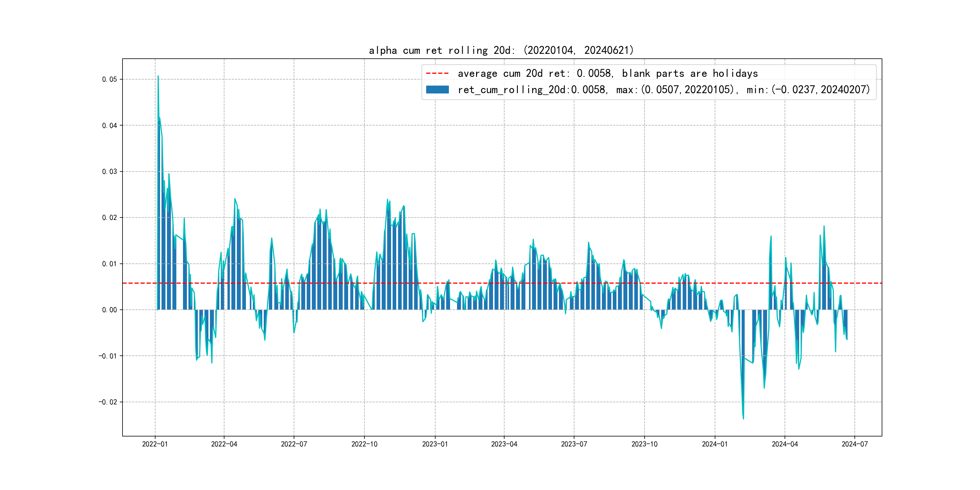
Task: Click the red dashed legend line sample
Action: (437, 73)
